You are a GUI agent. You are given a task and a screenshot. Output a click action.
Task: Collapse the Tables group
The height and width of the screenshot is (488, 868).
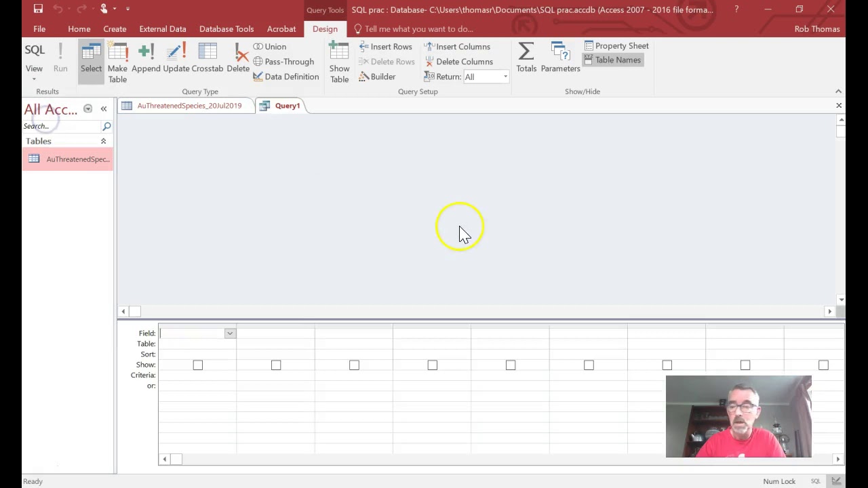pos(103,141)
